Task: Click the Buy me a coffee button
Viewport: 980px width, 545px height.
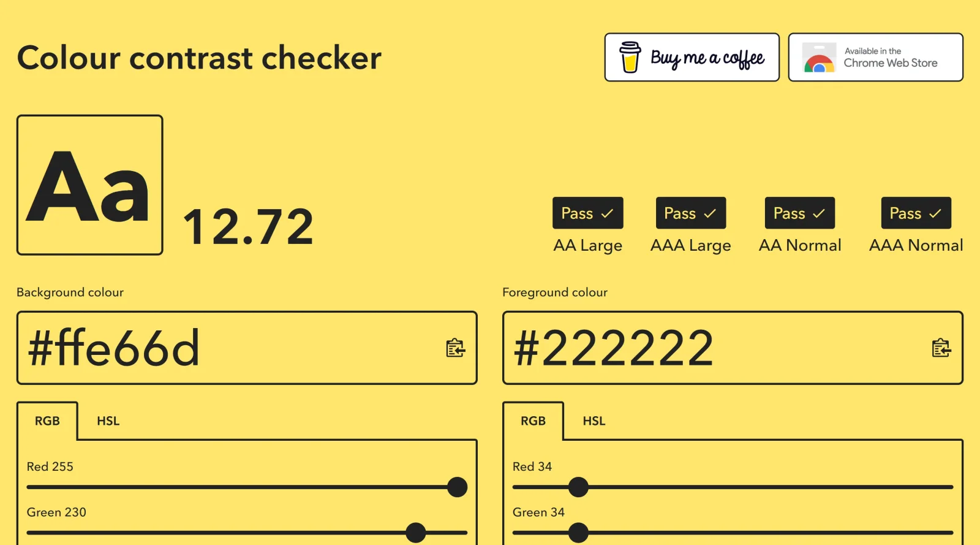Action: 692,57
